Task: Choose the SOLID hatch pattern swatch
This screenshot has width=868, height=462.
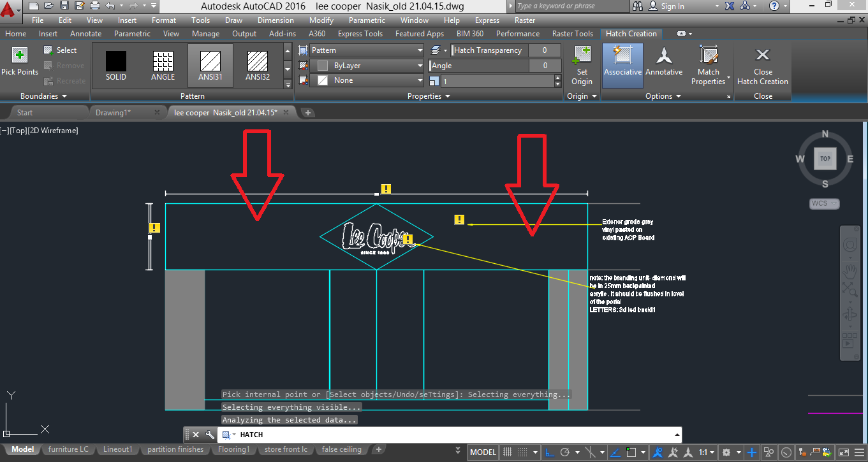Action: pyautogui.click(x=116, y=66)
